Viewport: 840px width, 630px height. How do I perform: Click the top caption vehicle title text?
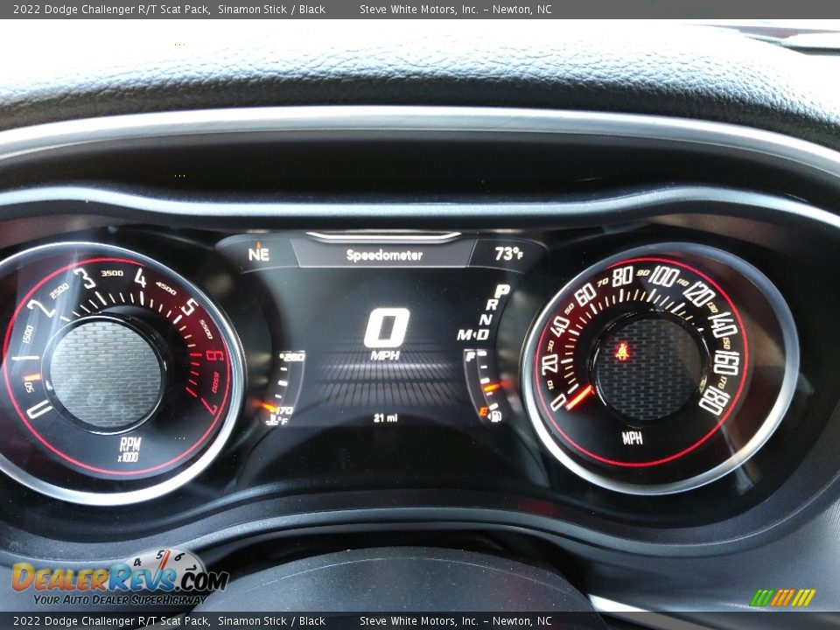pos(169,9)
